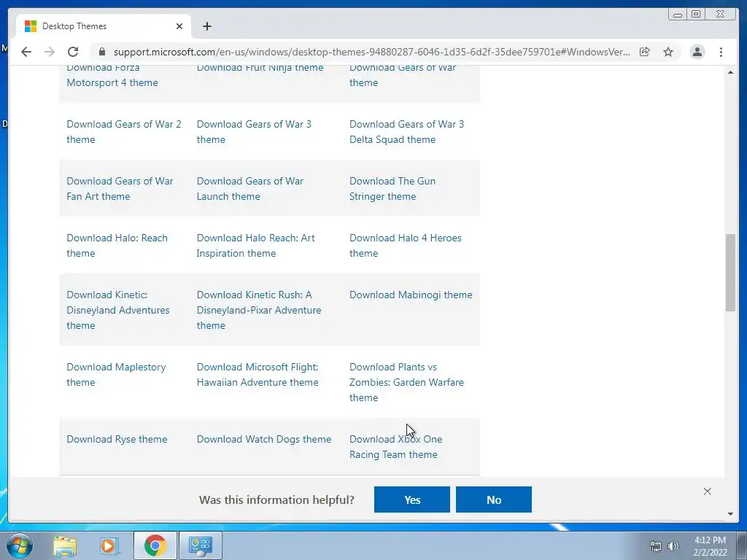The image size is (747, 560).
Task: Open a new tab with the plus button
Action: (206, 26)
